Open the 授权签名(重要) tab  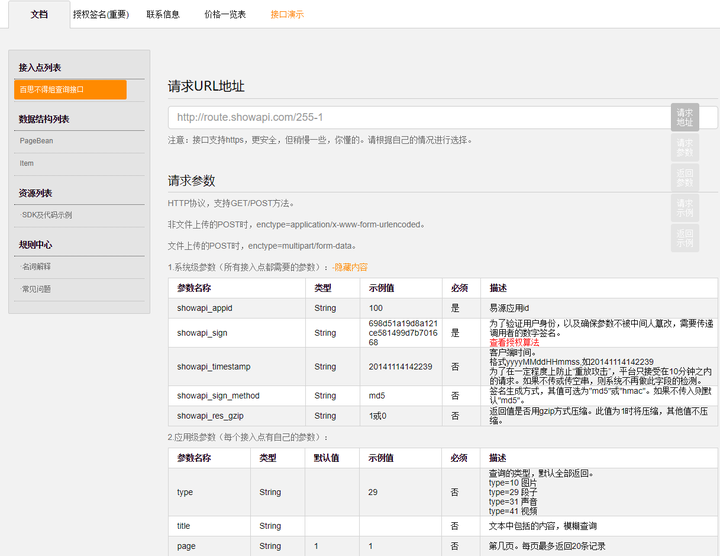point(101,14)
